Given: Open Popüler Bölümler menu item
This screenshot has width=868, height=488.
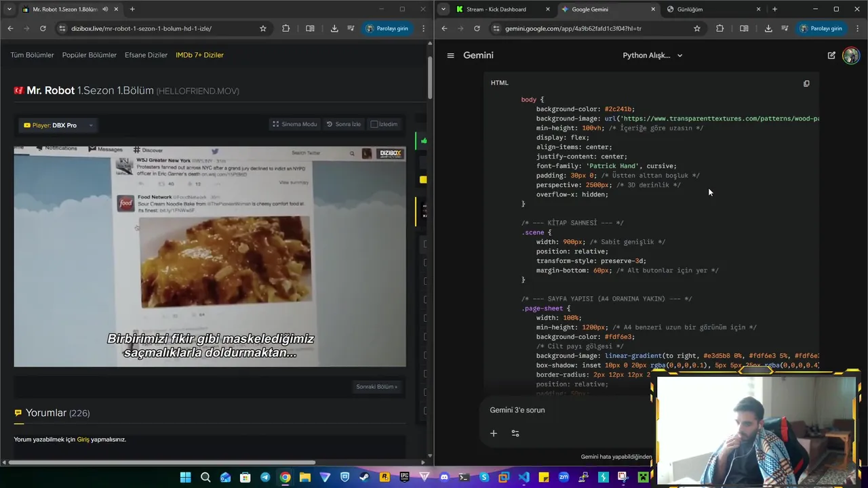Looking at the screenshot, I should [90, 55].
